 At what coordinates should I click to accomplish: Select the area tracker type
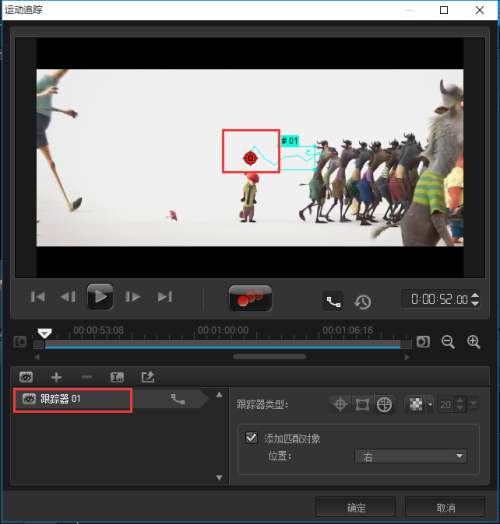point(362,405)
